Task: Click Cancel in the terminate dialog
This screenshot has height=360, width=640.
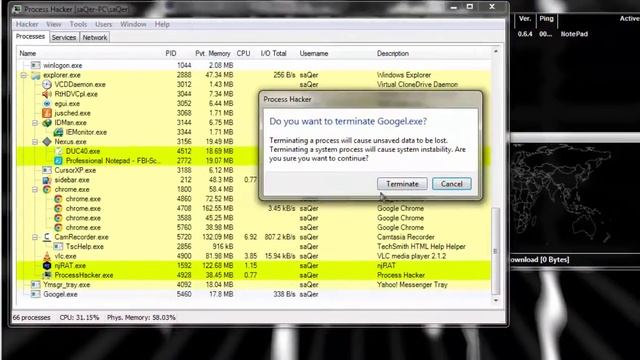Action: pos(451,184)
